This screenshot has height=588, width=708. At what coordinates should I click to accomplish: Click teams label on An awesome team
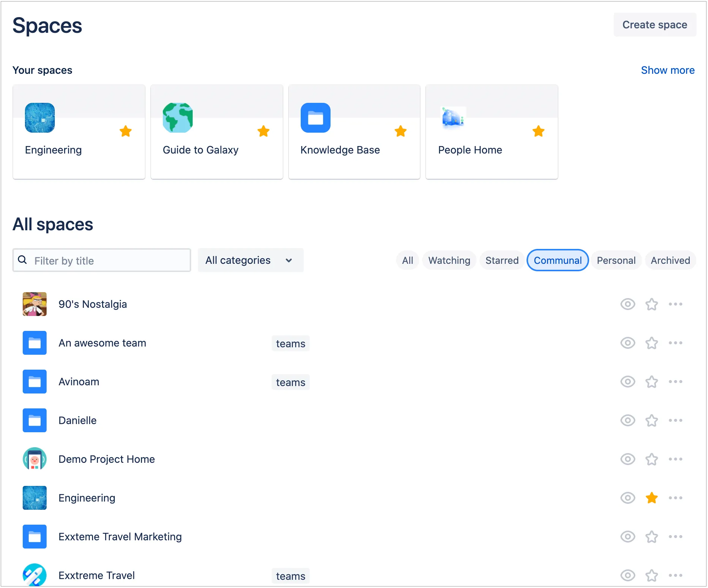point(291,343)
